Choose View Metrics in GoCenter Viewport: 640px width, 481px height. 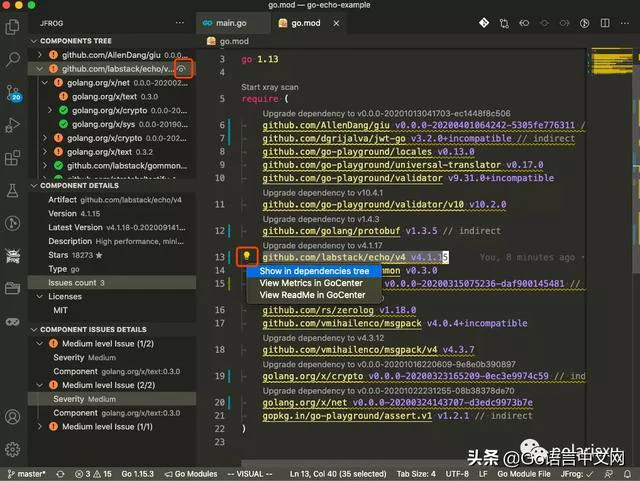(311, 283)
